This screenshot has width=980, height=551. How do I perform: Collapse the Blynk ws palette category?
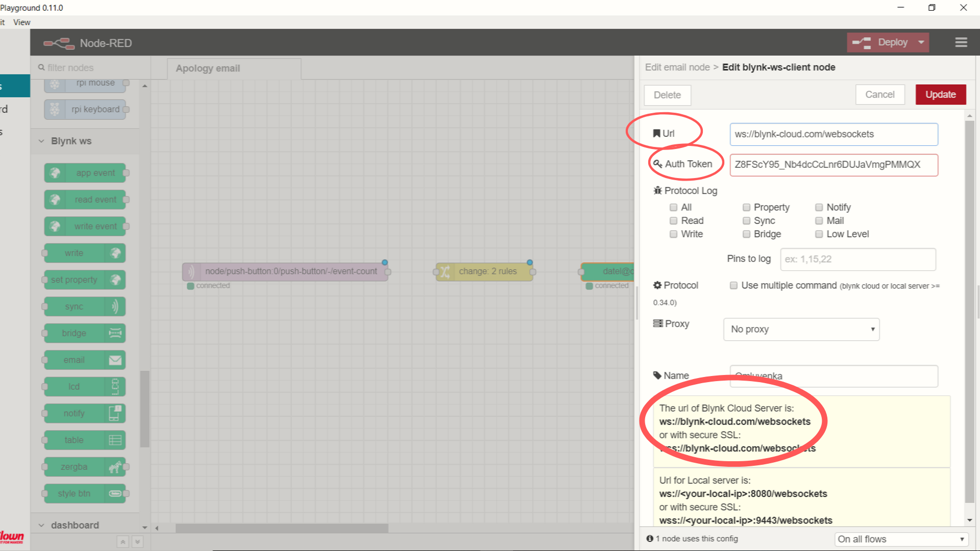point(85,141)
